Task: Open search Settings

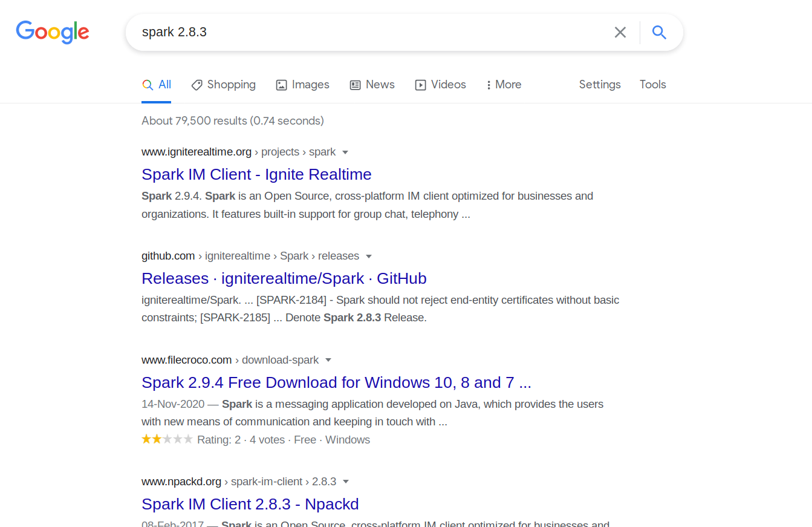Action: pos(600,85)
